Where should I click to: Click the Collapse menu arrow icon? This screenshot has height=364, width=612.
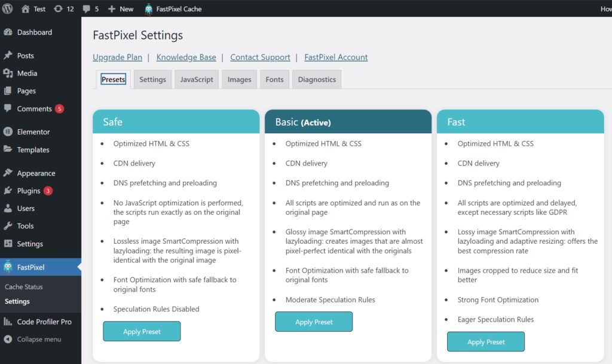[8, 339]
